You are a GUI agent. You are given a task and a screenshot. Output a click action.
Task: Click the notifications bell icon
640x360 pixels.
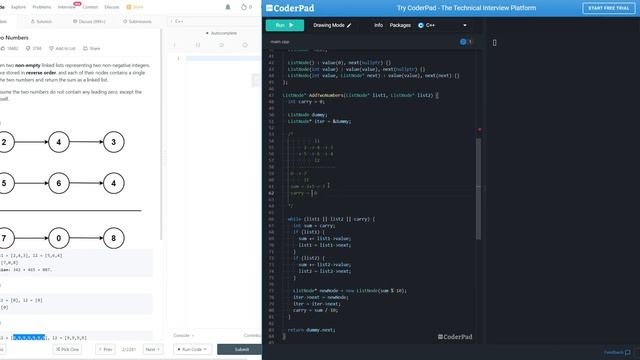pyautogui.click(x=228, y=7)
